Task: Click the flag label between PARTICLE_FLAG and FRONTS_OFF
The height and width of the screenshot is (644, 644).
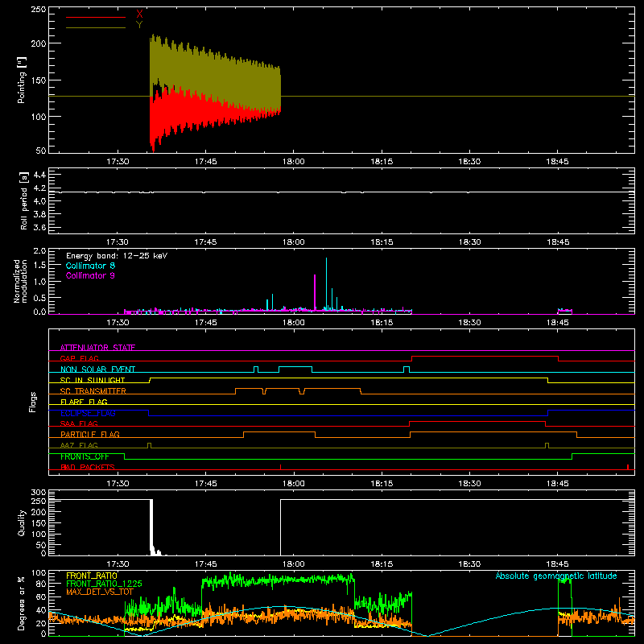Action: [x=79, y=445]
